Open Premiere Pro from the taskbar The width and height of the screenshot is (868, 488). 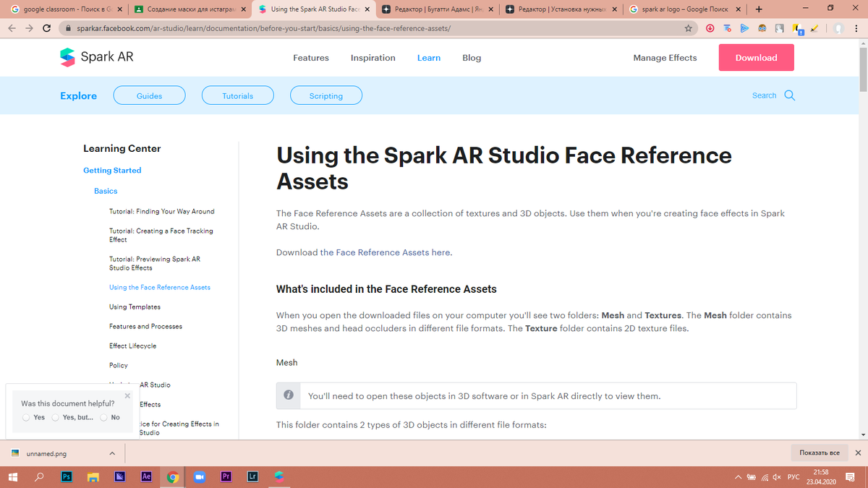226,476
